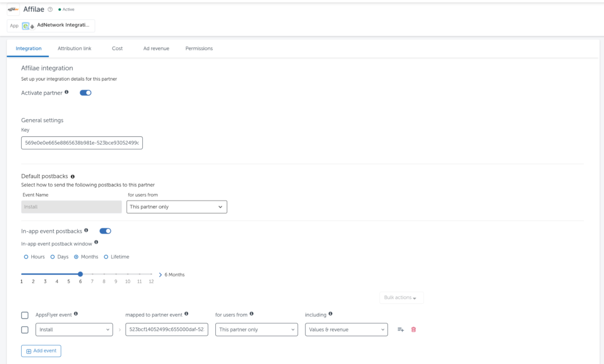
Task: Click info icon next to mapped to partner event
Action: (x=186, y=314)
